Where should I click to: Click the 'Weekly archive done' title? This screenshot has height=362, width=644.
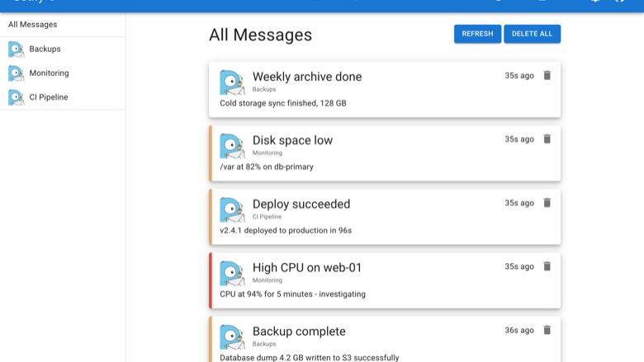[307, 77]
